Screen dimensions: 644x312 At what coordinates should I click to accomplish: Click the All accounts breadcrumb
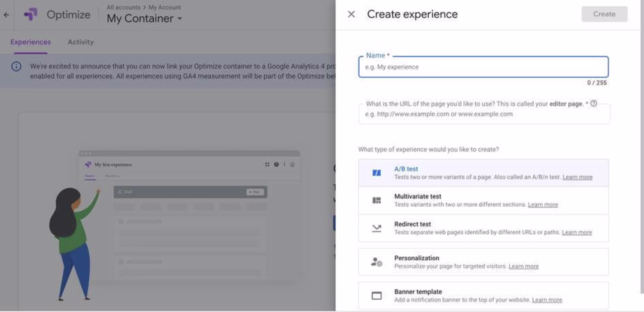click(x=123, y=7)
